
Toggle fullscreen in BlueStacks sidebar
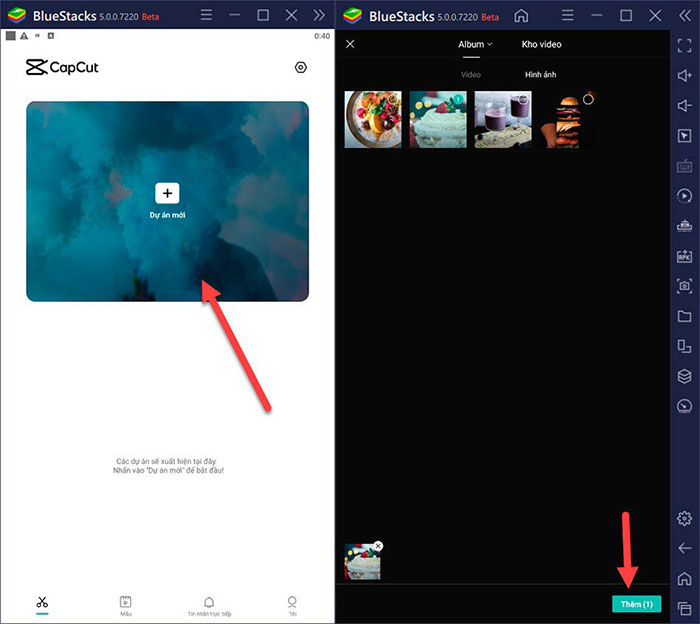tap(684, 45)
